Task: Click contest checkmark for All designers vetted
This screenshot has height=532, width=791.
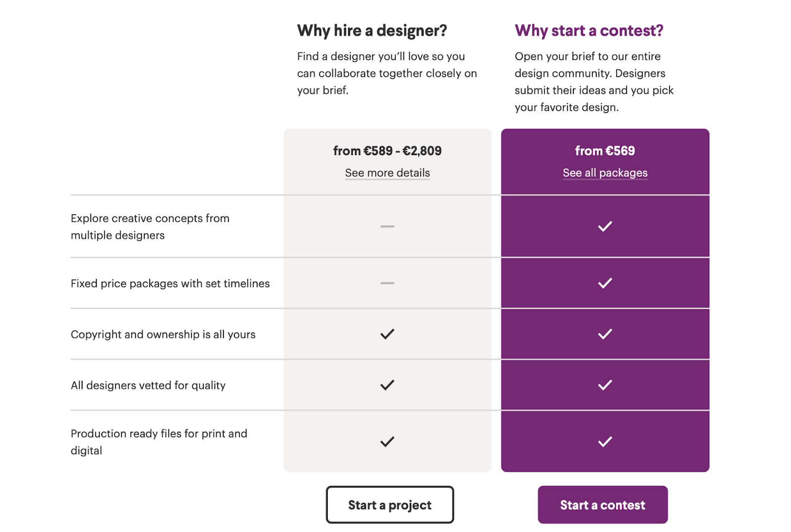Action: tap(605, 385)
